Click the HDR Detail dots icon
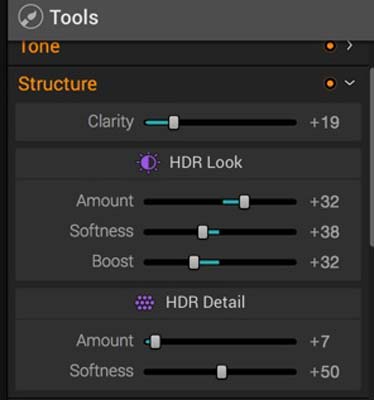374x400 pixels. (x=145, y=303)
